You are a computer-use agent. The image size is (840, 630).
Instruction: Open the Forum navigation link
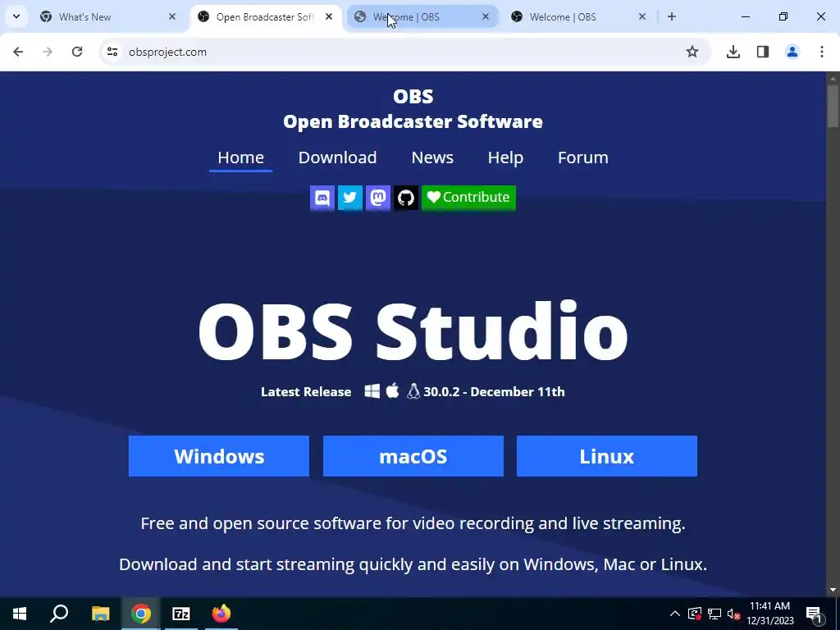[583, 157]
